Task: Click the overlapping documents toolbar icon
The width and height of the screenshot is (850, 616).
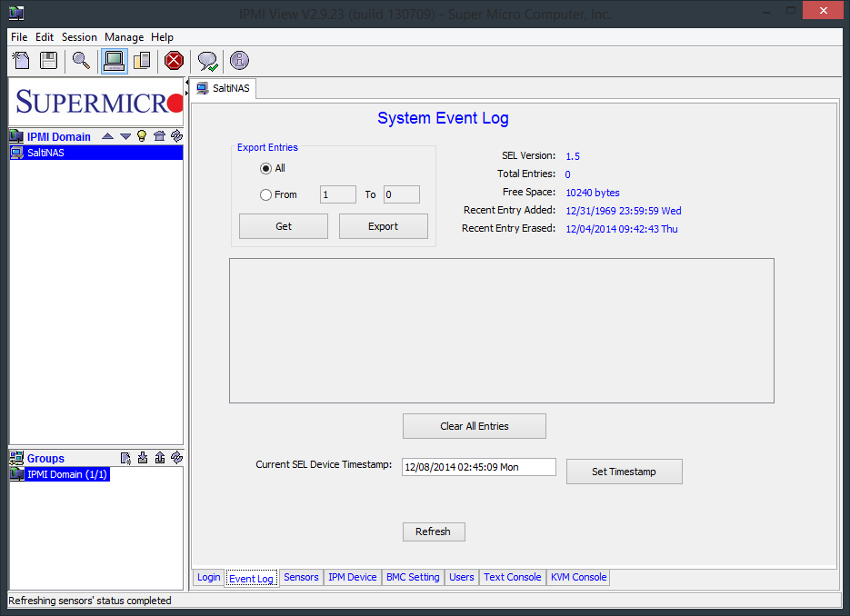Action: [x=142, y=61]
